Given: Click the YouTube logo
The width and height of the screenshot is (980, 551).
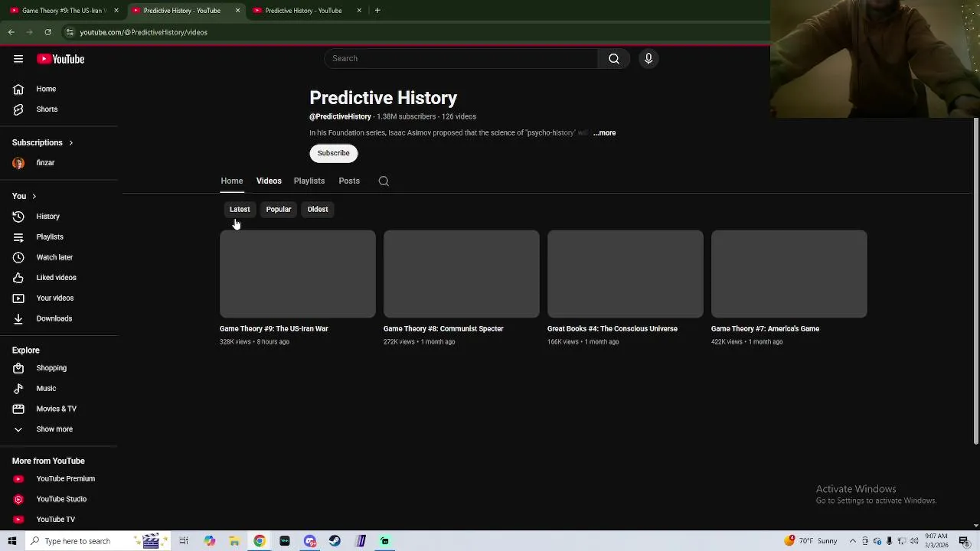Looking at the screenshot, I should (x=60, y=59).
